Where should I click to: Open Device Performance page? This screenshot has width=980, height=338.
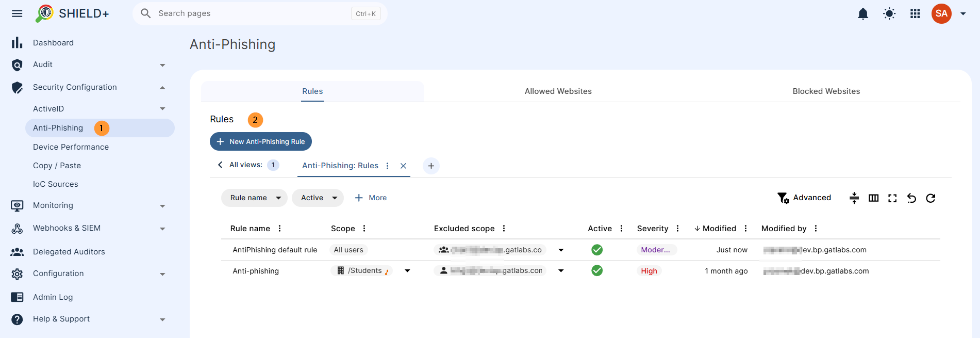pos(71,147)
